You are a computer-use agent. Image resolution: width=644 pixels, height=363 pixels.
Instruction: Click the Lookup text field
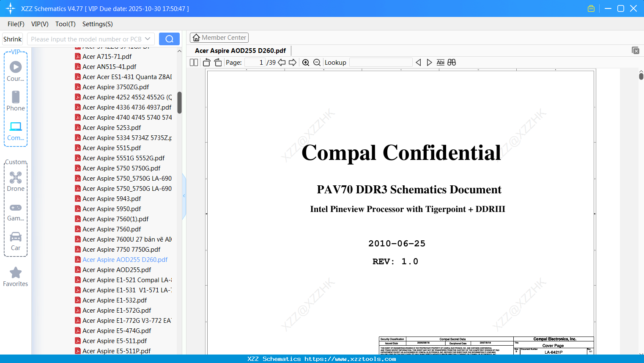(x=381, y=63)
